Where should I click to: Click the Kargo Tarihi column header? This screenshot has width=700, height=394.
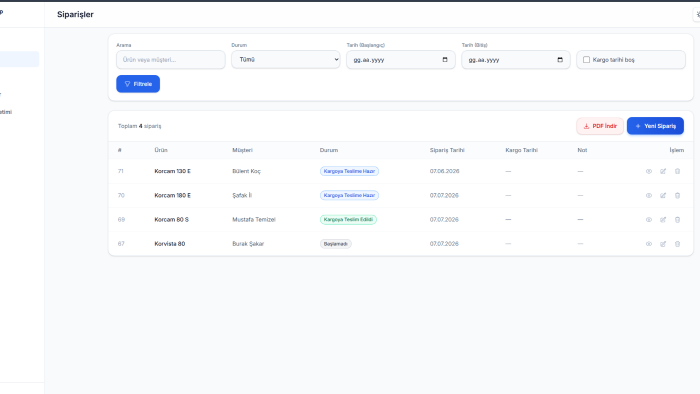click(521, 150)
